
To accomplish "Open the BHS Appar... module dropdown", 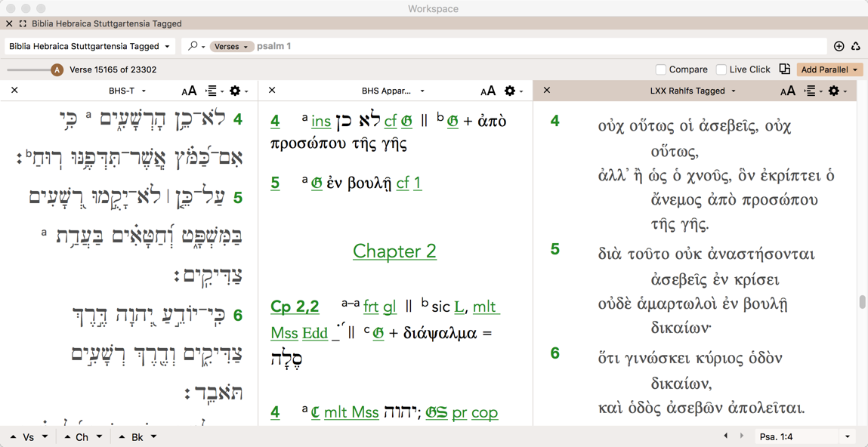I will (x=393, y=91).
